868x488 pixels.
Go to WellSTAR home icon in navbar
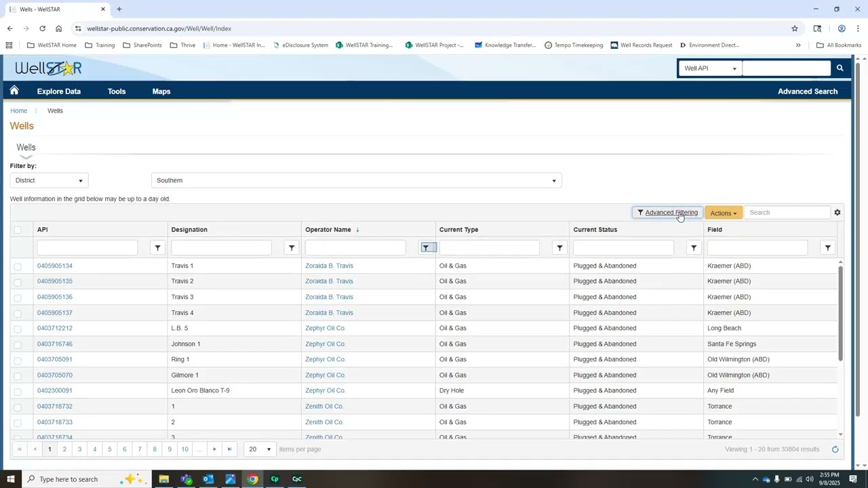click(x=14, y=91)
